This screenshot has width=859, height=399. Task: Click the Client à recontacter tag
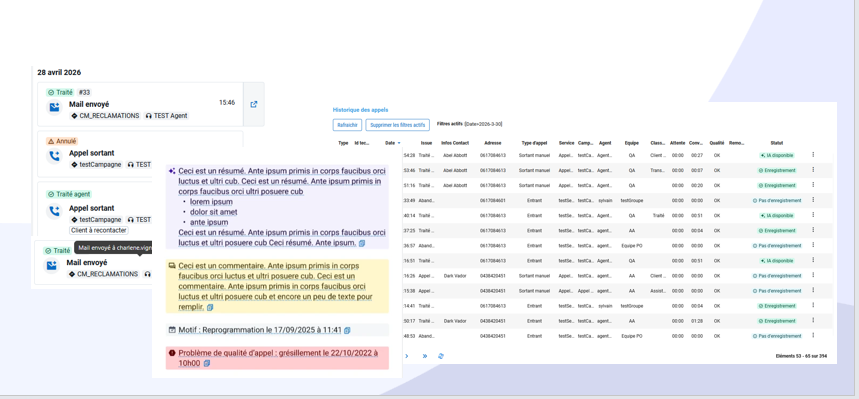coord(98,230)
